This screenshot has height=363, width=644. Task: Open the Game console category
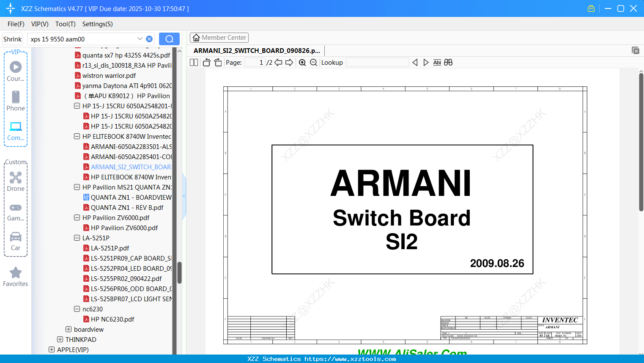[16, 212]
